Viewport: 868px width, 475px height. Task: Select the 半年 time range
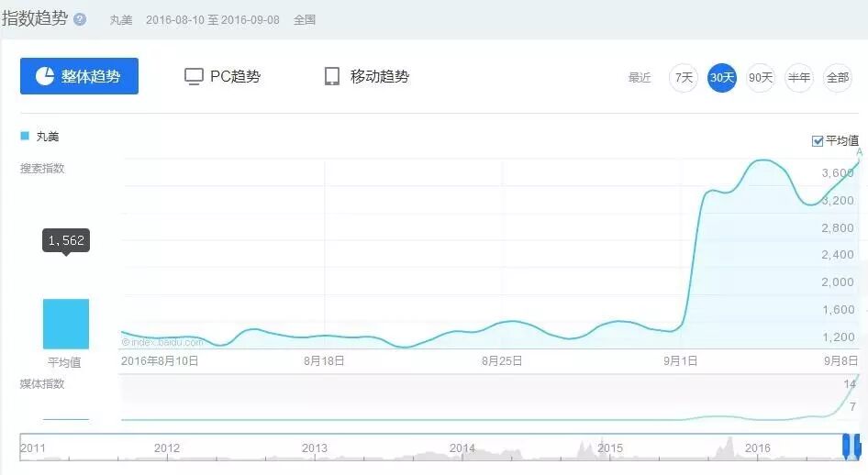799,78
